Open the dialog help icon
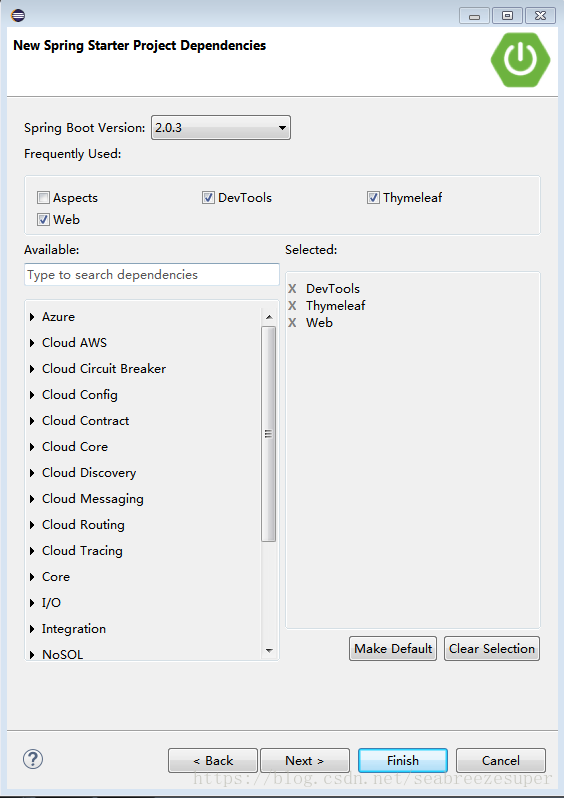 (x=33, y=759)
